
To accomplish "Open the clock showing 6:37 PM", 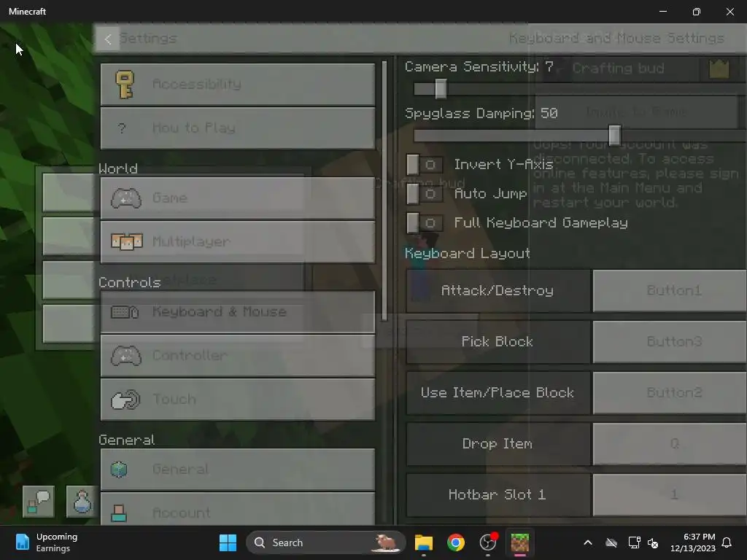I will pyautogui.click(x=693, y=542).
